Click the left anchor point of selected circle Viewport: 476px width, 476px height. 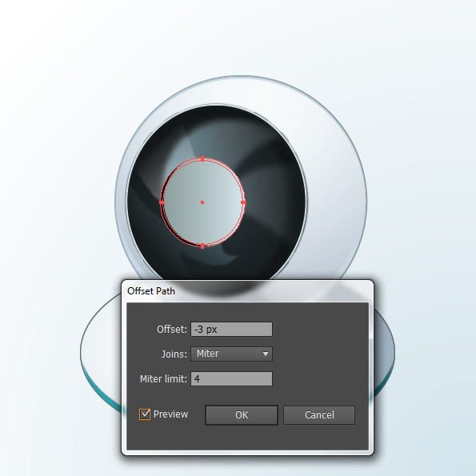click(x=162, y=202)
